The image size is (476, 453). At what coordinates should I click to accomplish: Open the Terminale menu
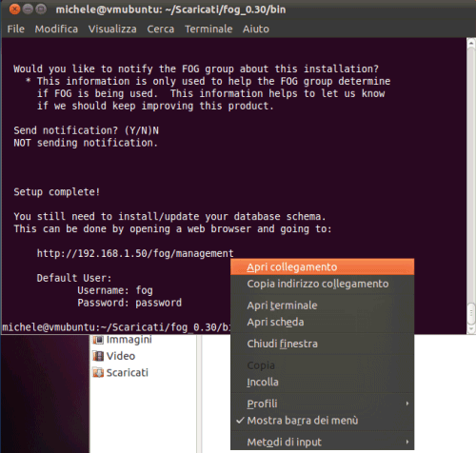[x=208, y=29]
